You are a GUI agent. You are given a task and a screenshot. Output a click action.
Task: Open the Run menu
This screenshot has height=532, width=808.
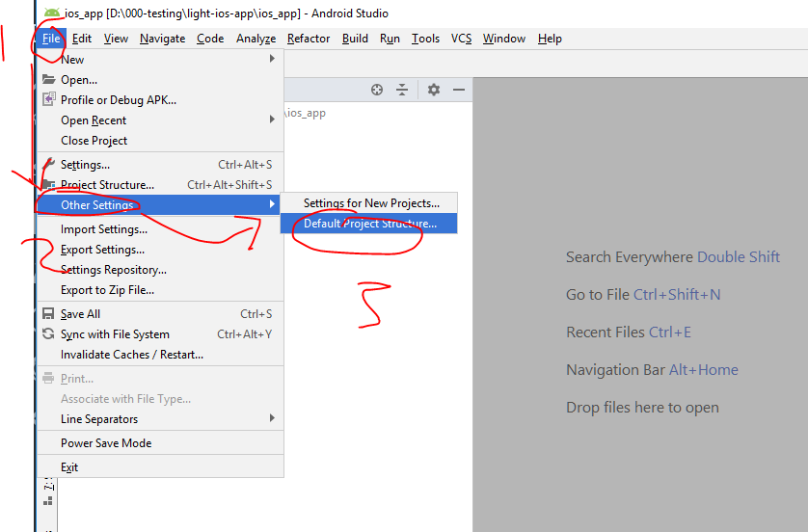[390, 39]
